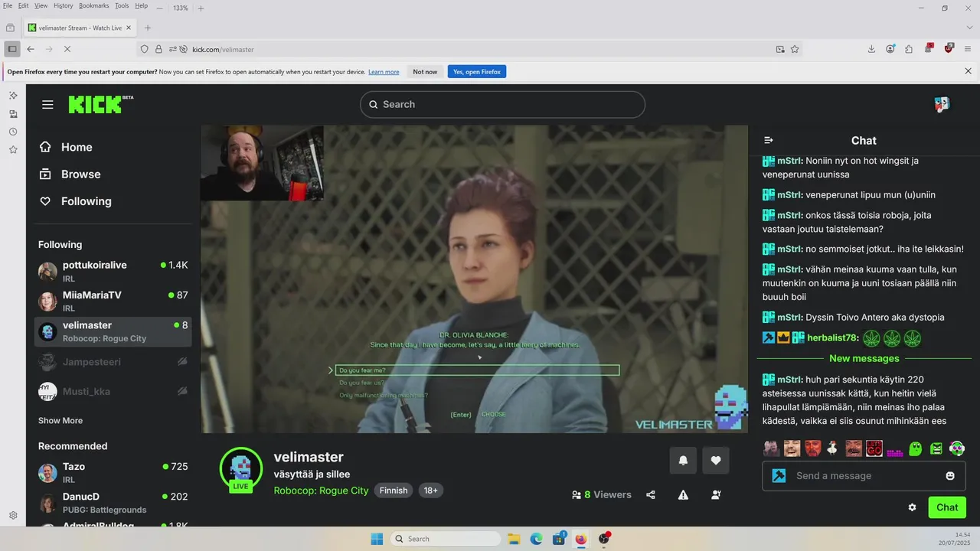The height and width of the screenshot is (551, 980).
Task: Click the stream video player
Action: [474, 279]
